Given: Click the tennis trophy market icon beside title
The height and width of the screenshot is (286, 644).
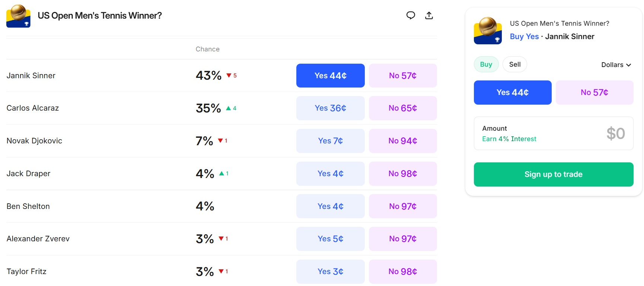Looking at the screenshot, I should [18, 16].
